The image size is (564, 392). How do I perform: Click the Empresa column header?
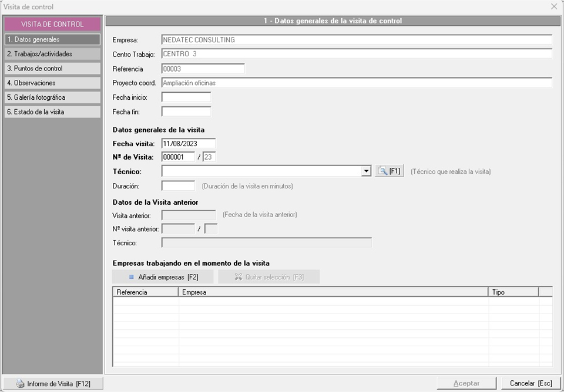click(x=333, y=292)
